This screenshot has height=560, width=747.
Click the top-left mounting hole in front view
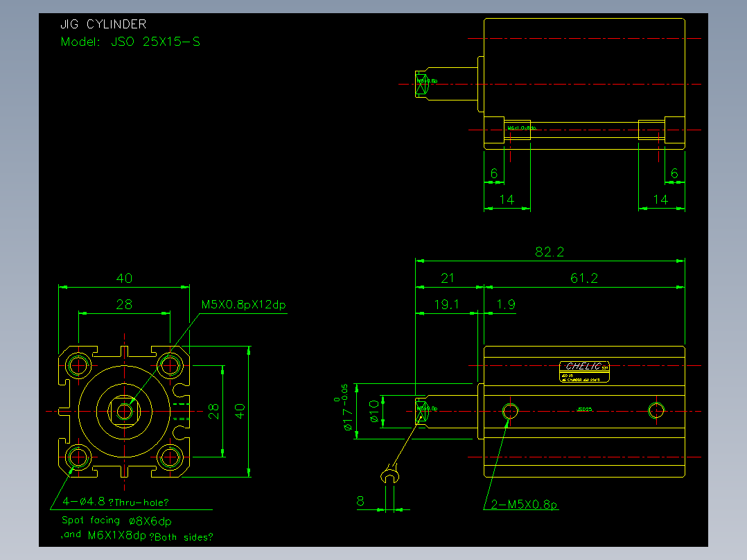tap(78, 365)
